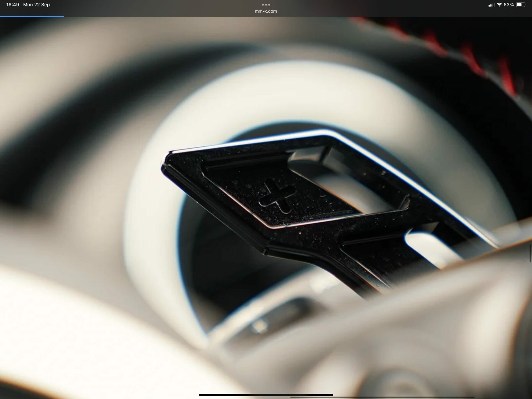Click the vertical scrollbar on right edge
This screenshot has width=532, height=399.
530,253
